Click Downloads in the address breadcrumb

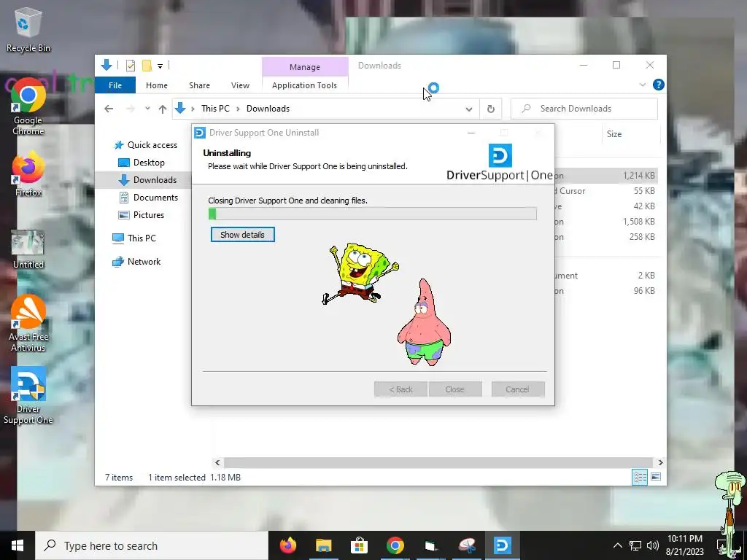[268, 109]
